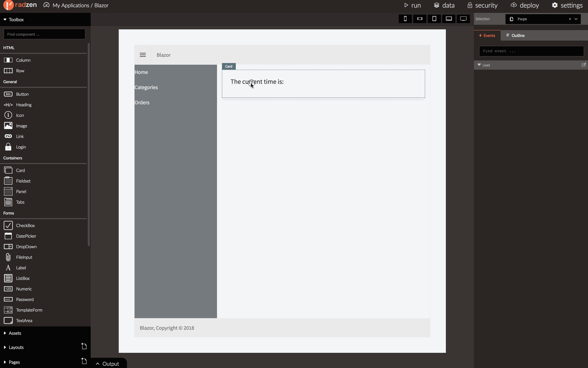Edit the Load event via its icon
Screen dimensions: 588x368
(584, 65)
